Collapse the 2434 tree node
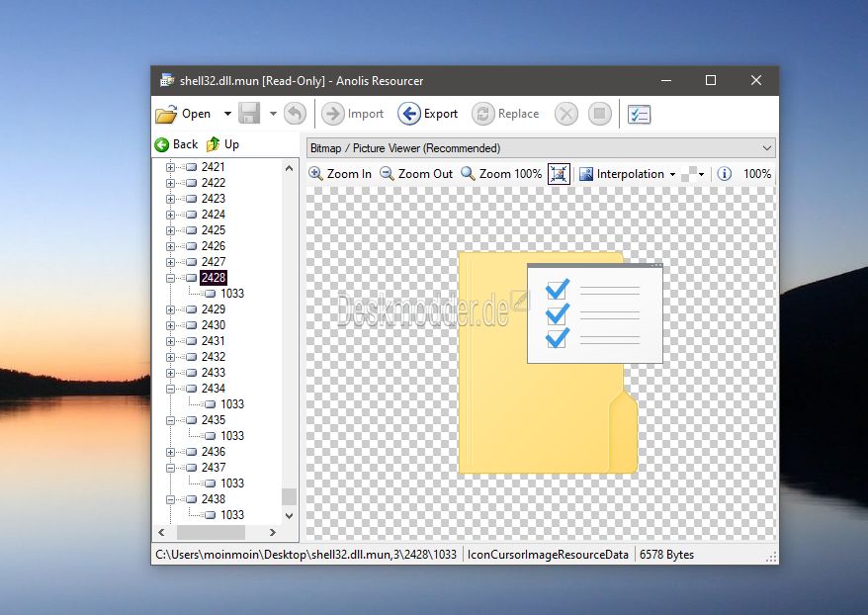This screenshot has width=868, height=615. coord(170,389)
